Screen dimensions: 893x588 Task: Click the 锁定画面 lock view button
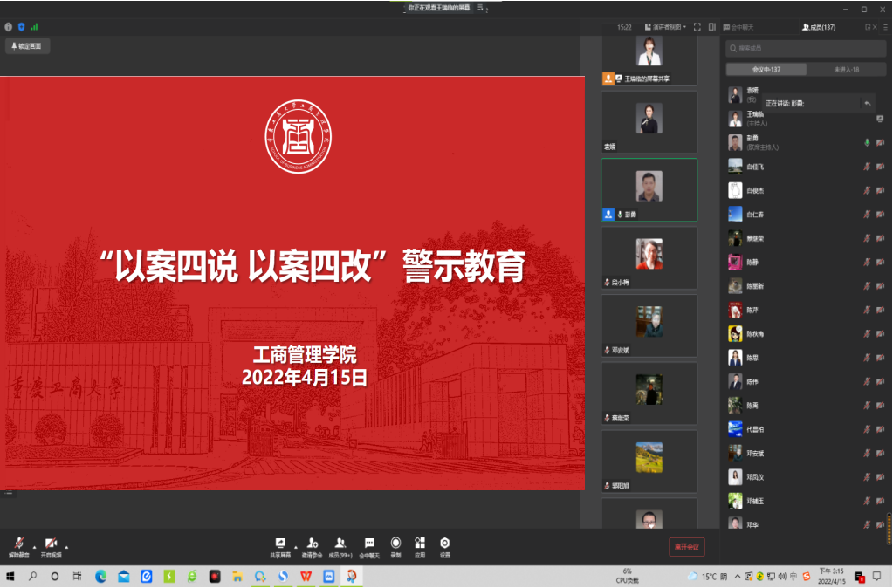pos(27,46)
